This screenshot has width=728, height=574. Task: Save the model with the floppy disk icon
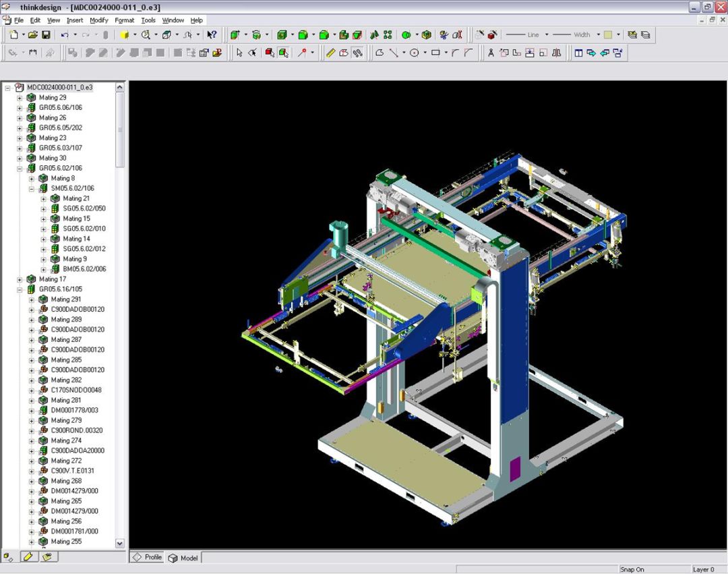tap(46, 35)
